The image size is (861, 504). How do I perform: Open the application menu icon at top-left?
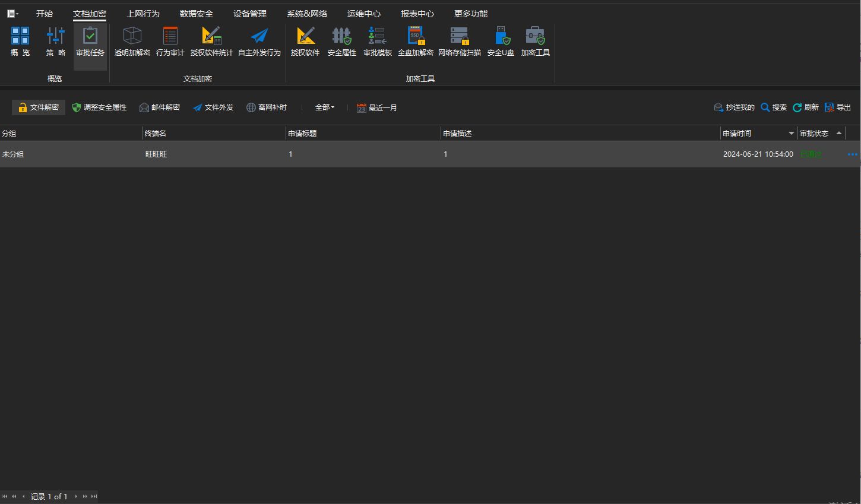click(x=12, y=14)
